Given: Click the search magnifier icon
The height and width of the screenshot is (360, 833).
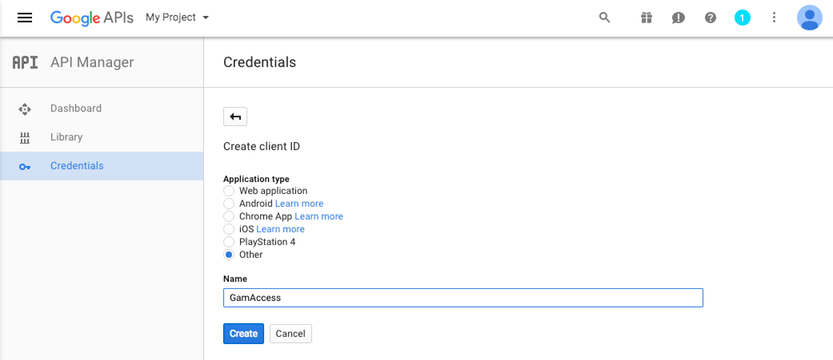Looking at the screenshot, I should pos(605,18).
